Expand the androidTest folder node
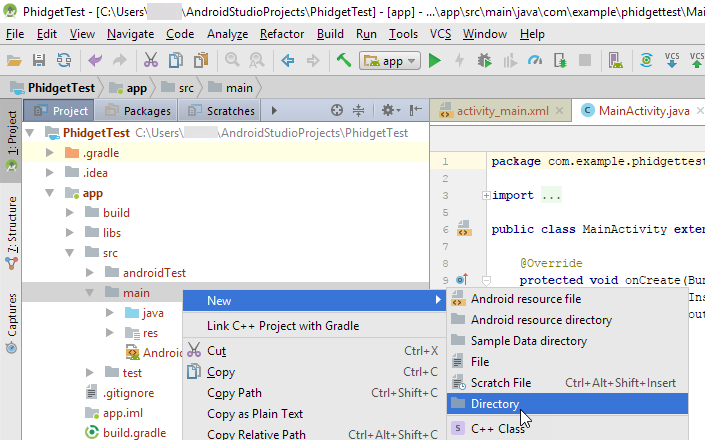The image size is (705, 440). click(90, 273)
